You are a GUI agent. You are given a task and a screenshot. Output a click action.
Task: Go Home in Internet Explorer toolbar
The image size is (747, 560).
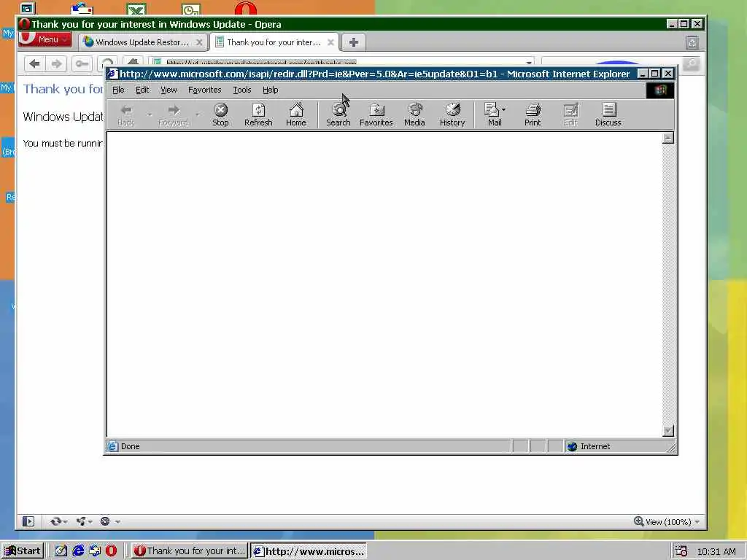pyautogui.click(x=296, y=114)
